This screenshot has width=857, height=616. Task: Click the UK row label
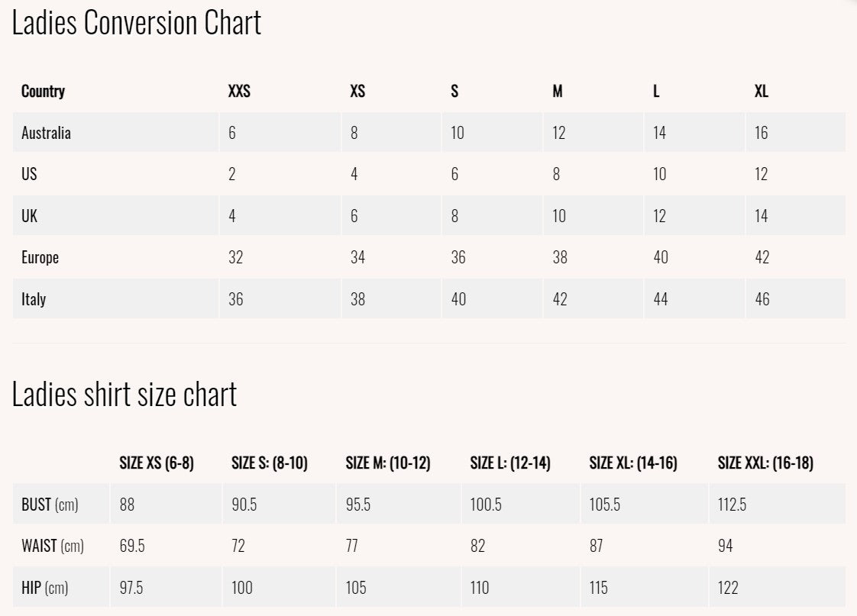pyautogui.click(x=29, y=216)
